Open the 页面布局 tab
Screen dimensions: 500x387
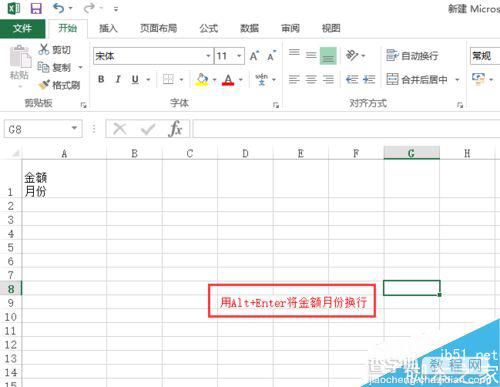pyautogui.click(x=159, y=28)
